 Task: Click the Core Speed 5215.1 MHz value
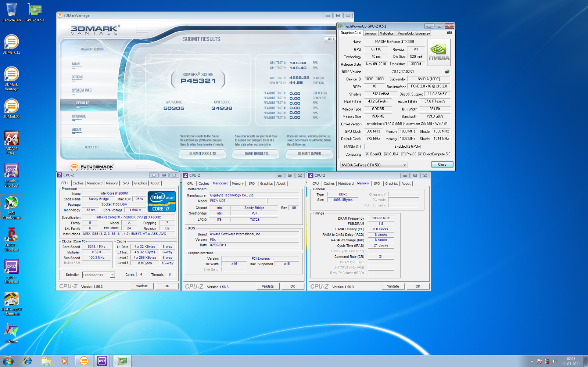96,247
